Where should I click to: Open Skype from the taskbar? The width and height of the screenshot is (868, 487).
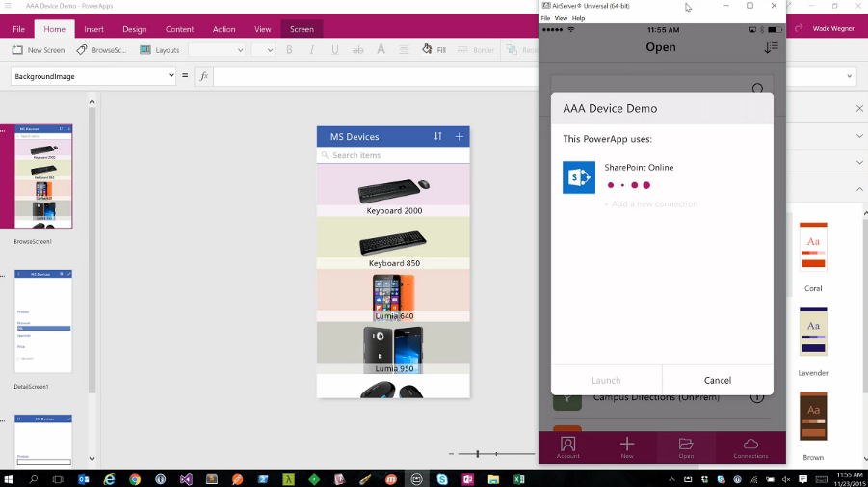point(442,479)
